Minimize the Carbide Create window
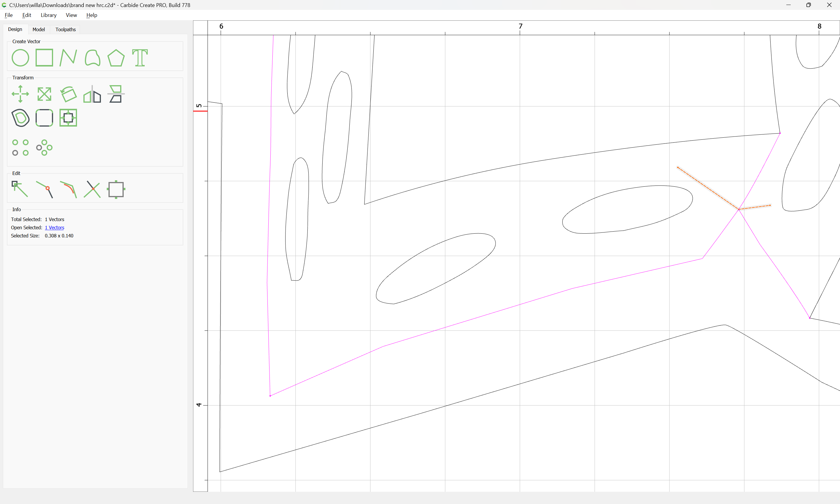The width and height of the screenshot is (840, 504). (788, 5)
